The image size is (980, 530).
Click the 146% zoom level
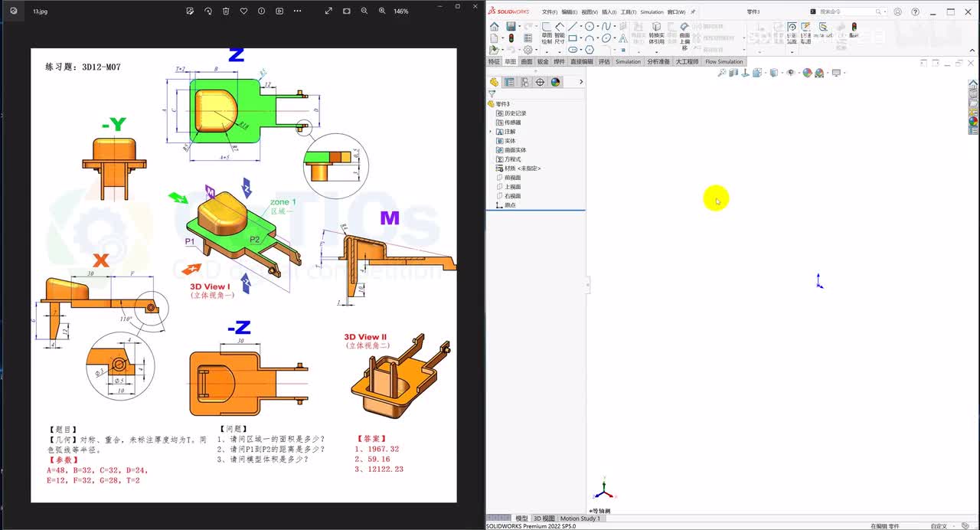(x=401, y=11)
